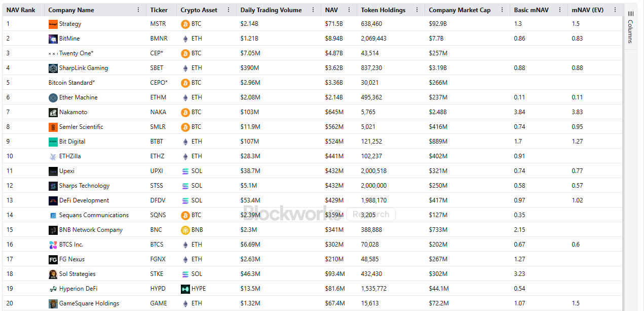This screenshot has height=311, width=644.
Task: Click the Twenty One logo icon
Action: click(53, 53)
